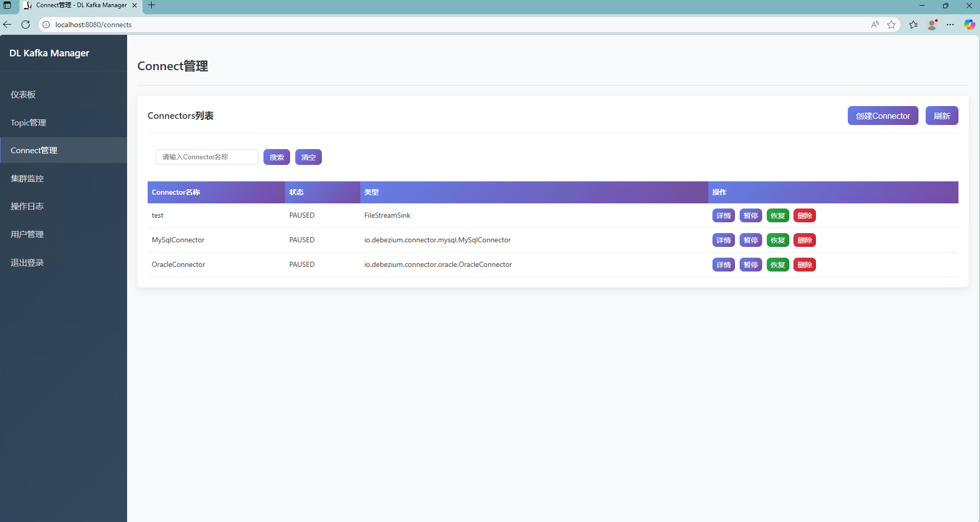The height and width of the screenshot is (522, 980).
Task: Go to 操作日志 sidebar item
Action: click(x=64, y=206)
